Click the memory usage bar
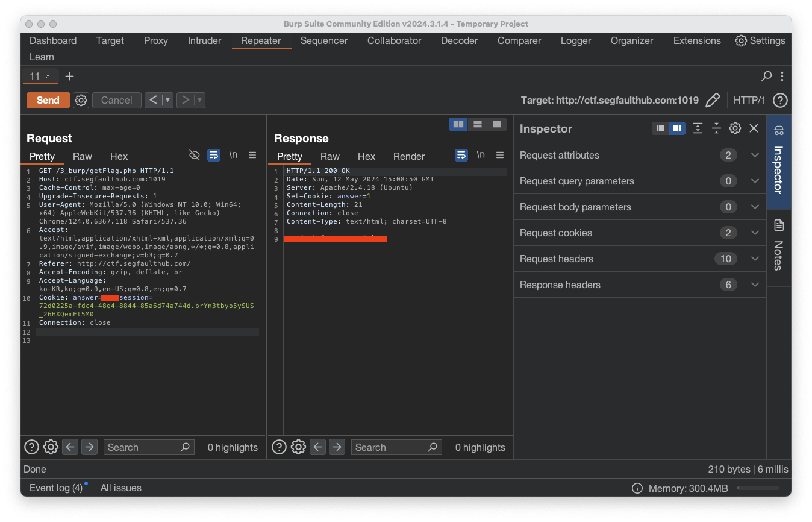The height and width of the screenshot is (522, 812). 758,488
